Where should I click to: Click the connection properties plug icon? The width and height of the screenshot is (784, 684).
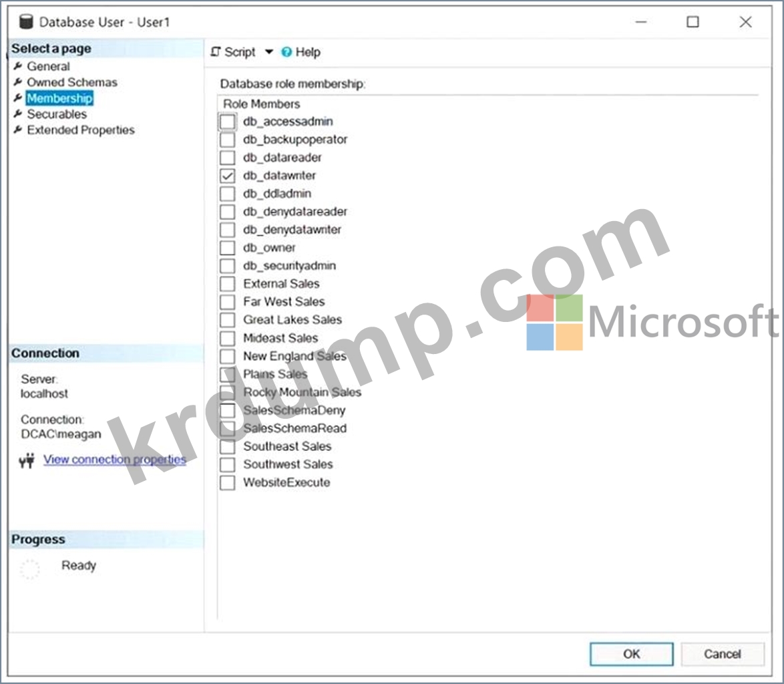coord(27,461)
